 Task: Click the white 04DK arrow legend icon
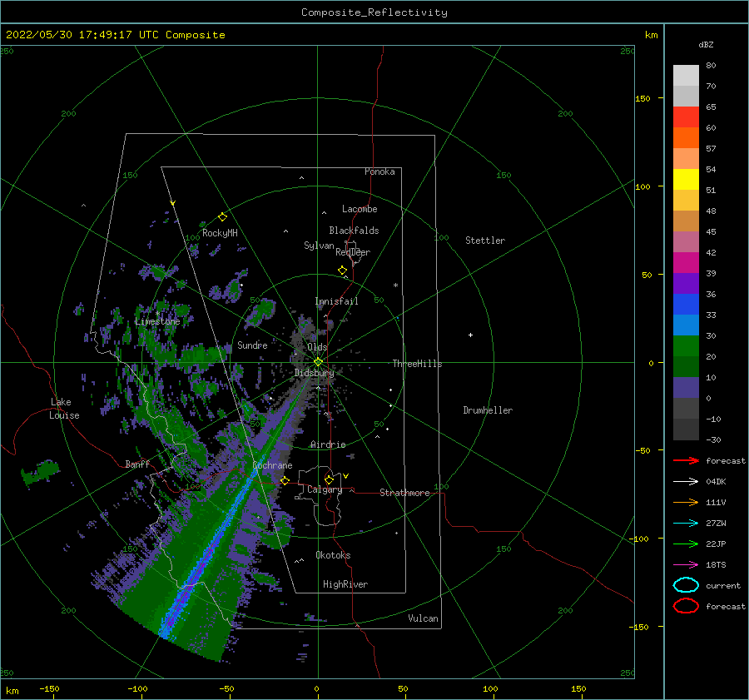(x=686, y=481)
